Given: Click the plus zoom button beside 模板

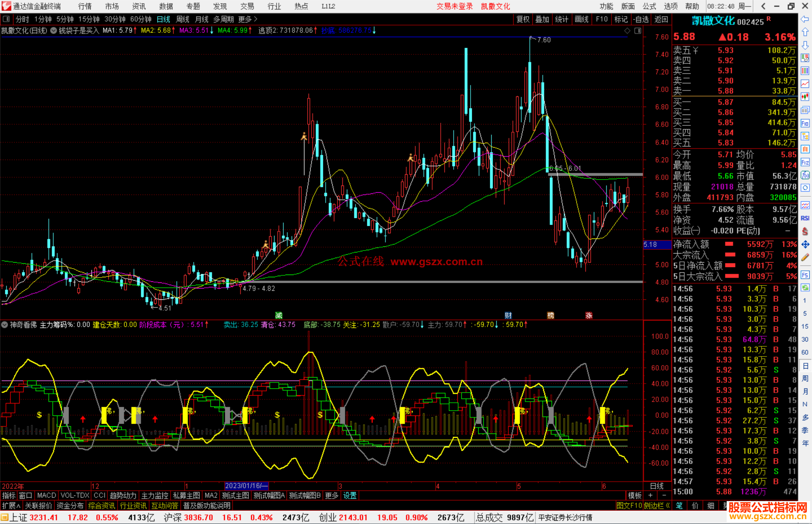Looking at the screenshot, I should tap(650, 495).
